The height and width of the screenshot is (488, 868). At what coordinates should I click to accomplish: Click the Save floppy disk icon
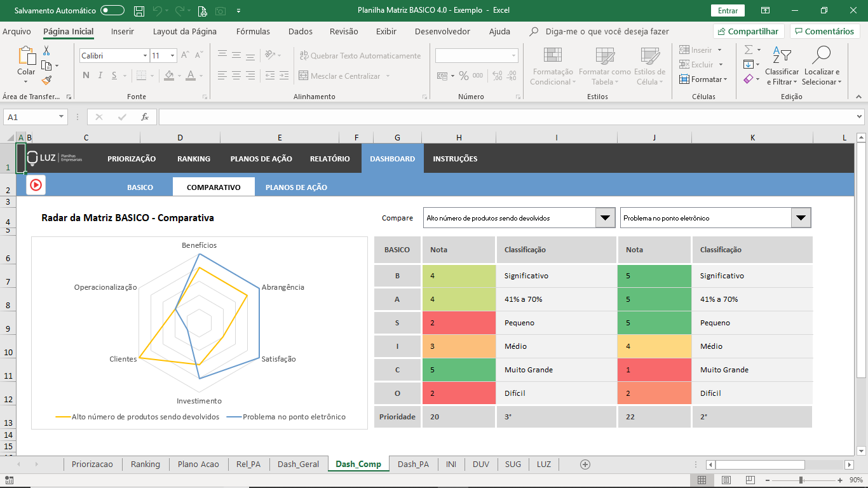tap(139, 11)
